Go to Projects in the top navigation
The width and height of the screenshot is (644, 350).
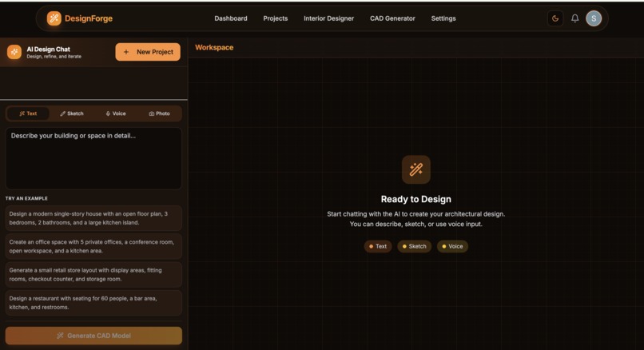(275, 18)
